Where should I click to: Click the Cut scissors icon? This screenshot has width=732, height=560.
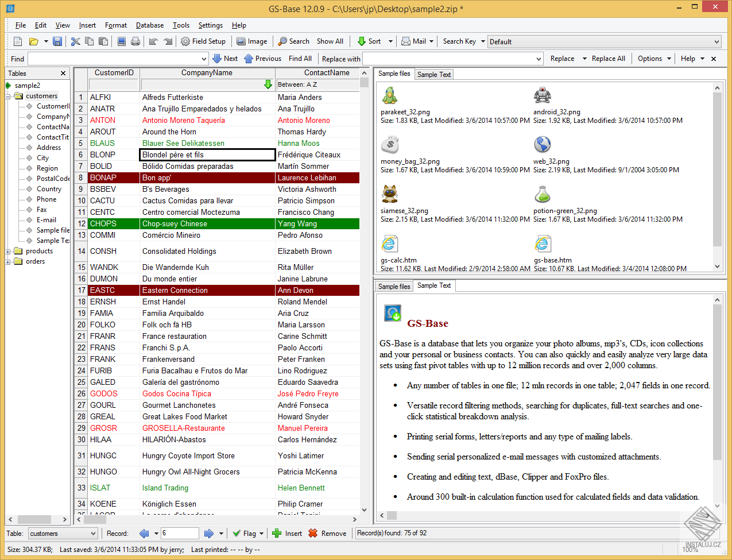coord(75,41)
